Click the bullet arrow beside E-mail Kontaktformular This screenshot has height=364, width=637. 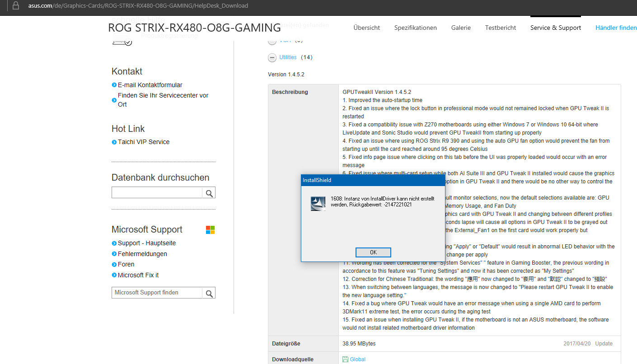(x=114, y=85)
